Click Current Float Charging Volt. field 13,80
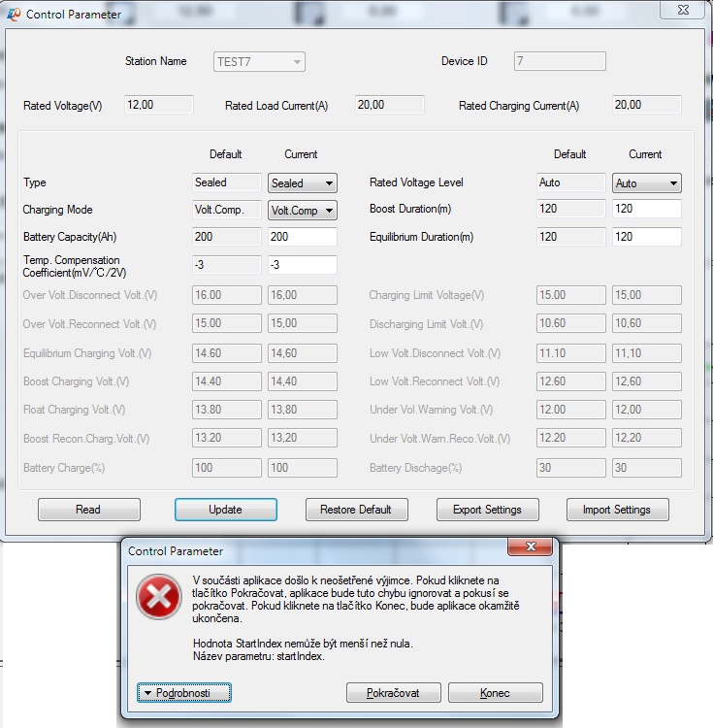This screenshot has width=713, height=728. pos(303,410)
